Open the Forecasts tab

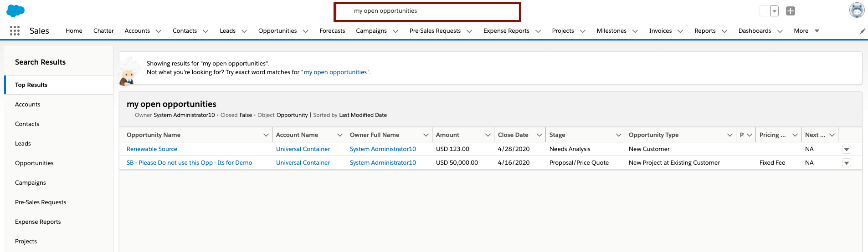(332, 31)
